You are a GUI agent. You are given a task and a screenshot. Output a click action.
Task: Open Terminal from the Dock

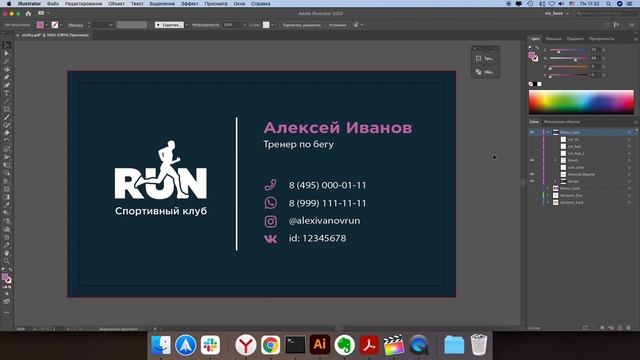coord(295,345)
